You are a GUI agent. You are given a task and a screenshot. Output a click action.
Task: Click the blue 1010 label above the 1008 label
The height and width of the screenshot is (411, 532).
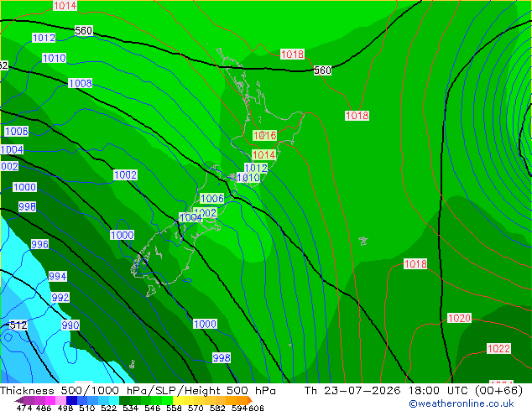click(54, 58)
